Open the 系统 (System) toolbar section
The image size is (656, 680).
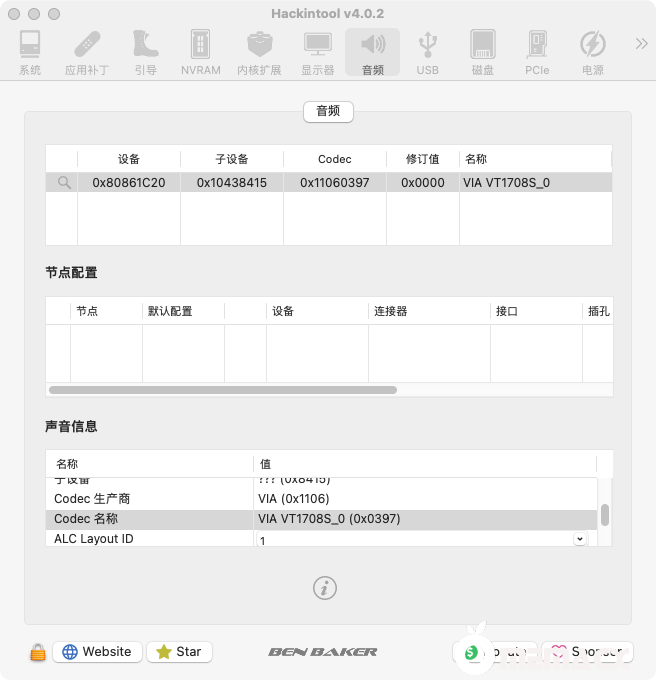tap(30, 53)
